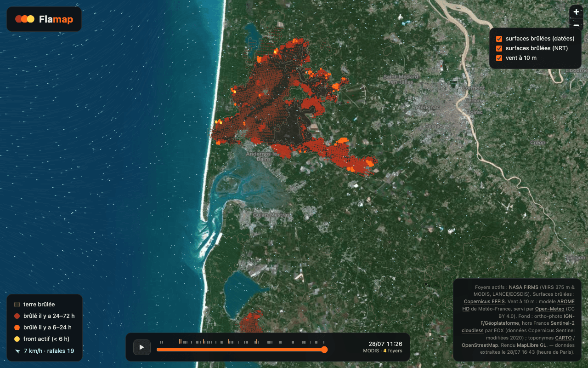This screenshot has height=368, width=588.
Task: Toggle surfaces brûlées (NRT) checkbox
Action: 499,48
